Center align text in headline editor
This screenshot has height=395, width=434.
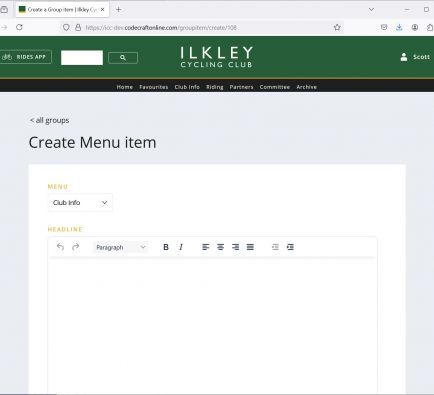pos(220,247)
